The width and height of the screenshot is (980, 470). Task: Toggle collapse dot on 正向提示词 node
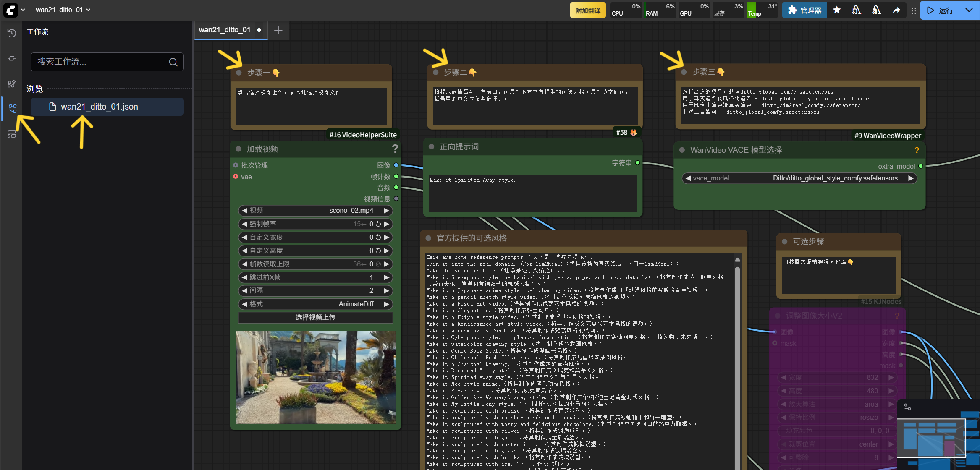[x=431, y=146]
